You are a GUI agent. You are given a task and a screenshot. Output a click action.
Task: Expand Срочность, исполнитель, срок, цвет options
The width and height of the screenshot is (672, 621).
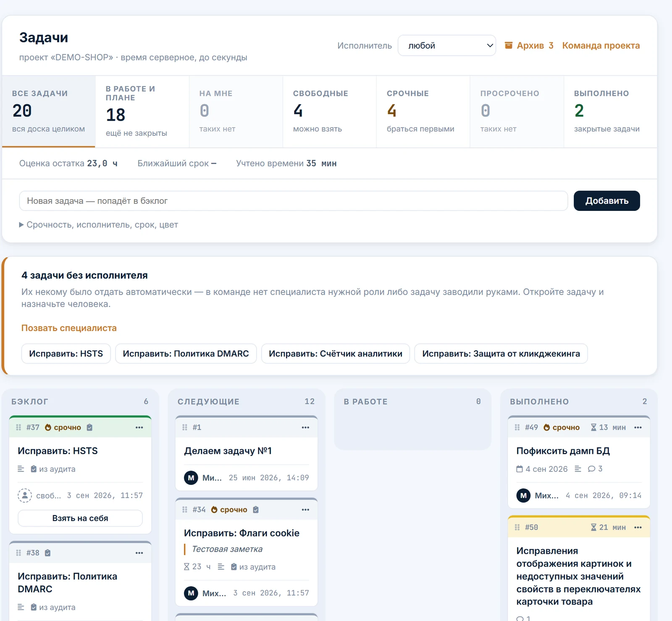pyautogui.click(x=99, y=225)
